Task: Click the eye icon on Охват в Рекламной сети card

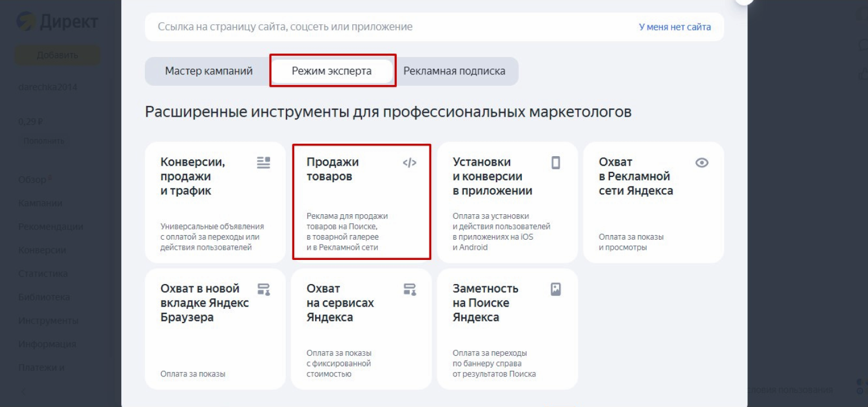Action: (702, 162)
